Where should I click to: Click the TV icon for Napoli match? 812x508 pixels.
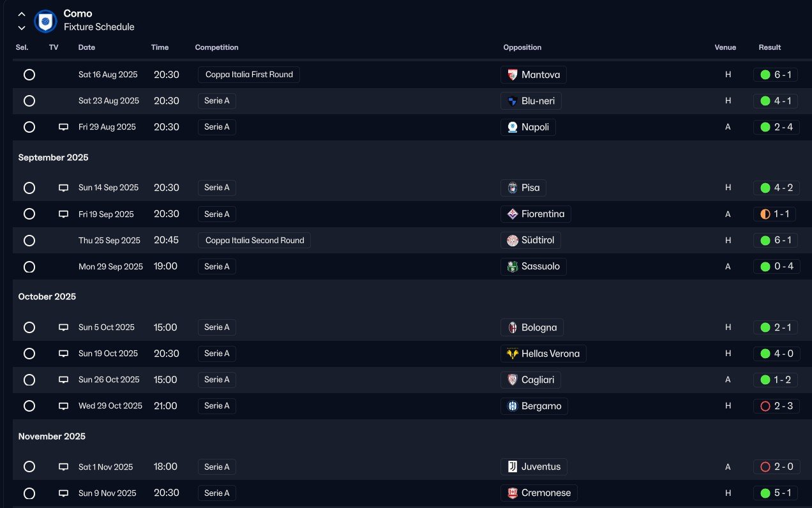point(63,127)
